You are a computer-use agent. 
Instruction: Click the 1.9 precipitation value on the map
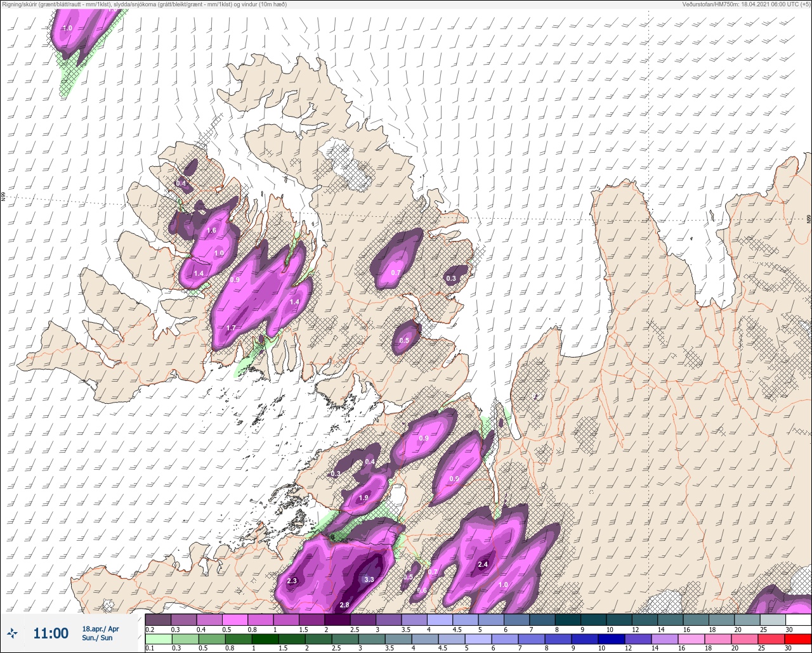point(363,498)
